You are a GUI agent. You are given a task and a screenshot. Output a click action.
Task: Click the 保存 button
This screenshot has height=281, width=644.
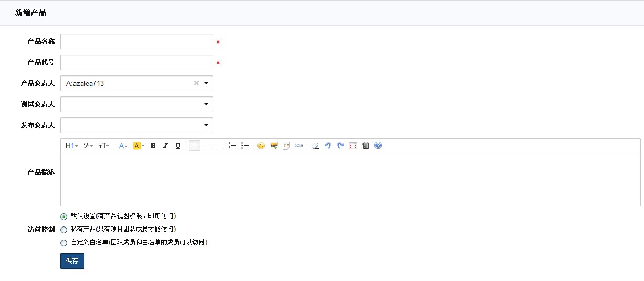click(x=72, y=261)
